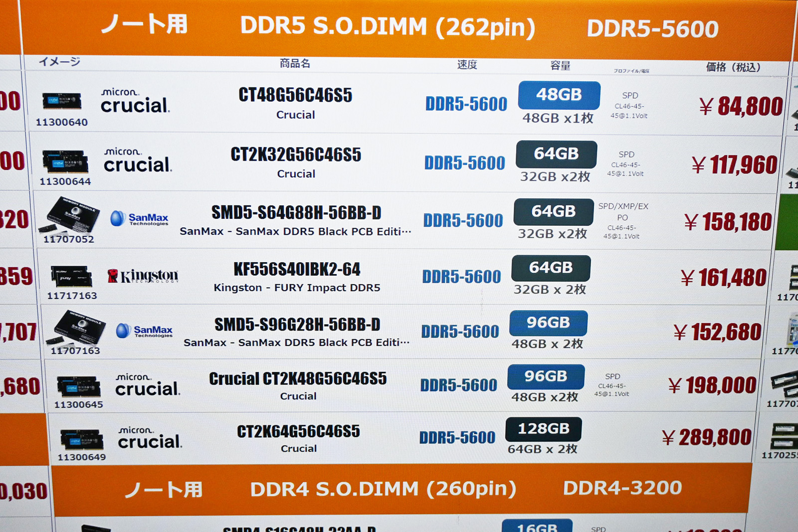The height and width of the screenshot is (532, 798).
Task: Click the DDR5 S.O.DIMM (262pin) banner title
Action: (x=388, y=26)
